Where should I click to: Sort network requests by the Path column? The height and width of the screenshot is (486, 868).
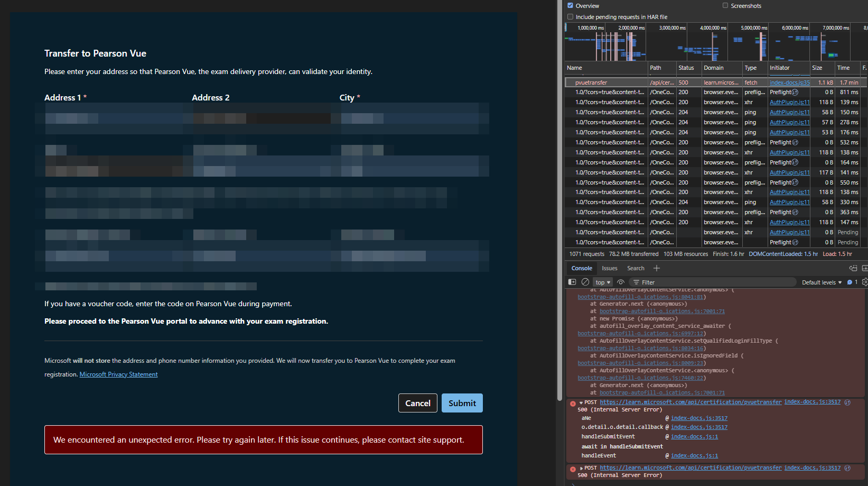[x=662, y=68]
